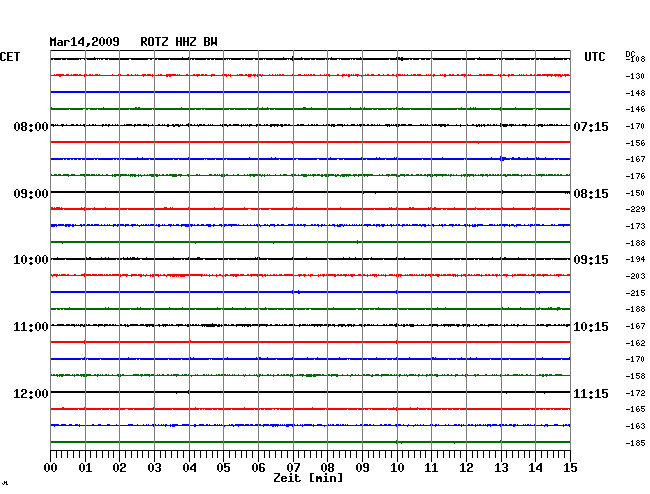Select the DC offset value -150
This screenshot has width=650, height=494.
pos(635,193)
